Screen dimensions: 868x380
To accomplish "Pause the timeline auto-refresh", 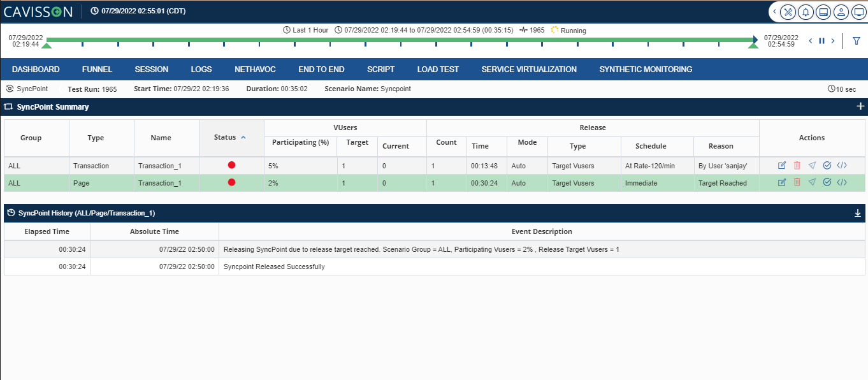I will pyautogui.click(x=821, y=41).
